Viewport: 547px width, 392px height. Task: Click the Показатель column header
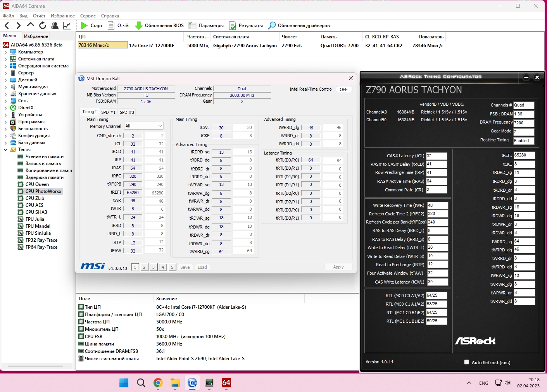point(428,37)
